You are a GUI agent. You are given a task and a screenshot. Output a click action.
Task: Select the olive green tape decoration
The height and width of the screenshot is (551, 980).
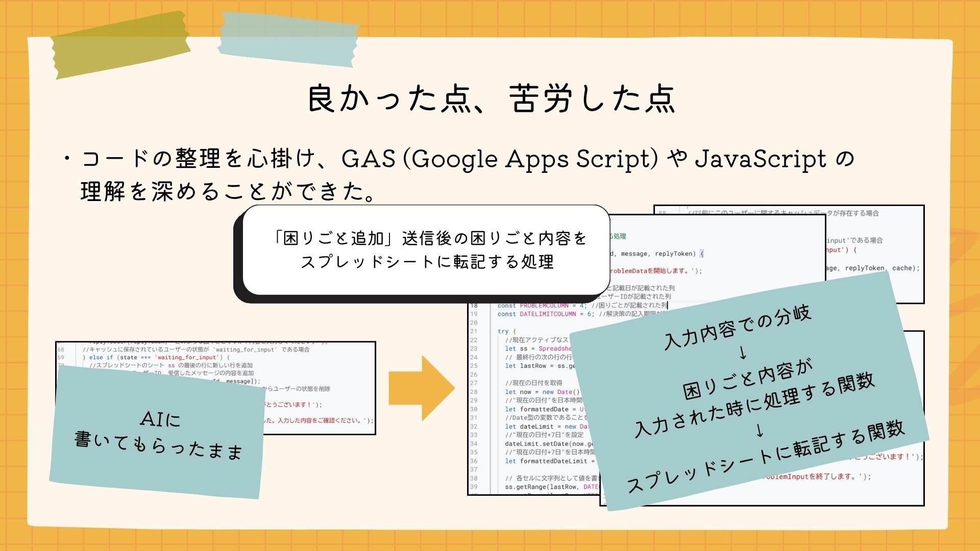click(x=120, y=45)
